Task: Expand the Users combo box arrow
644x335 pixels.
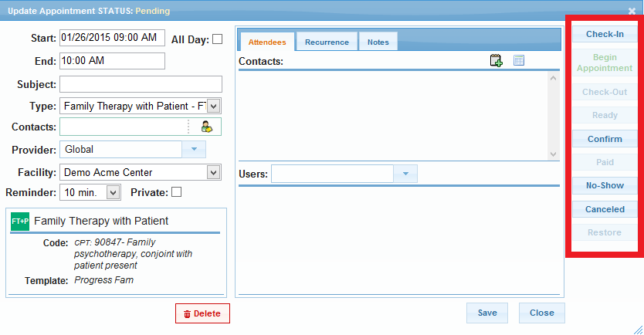Action: tap(405, 174)
